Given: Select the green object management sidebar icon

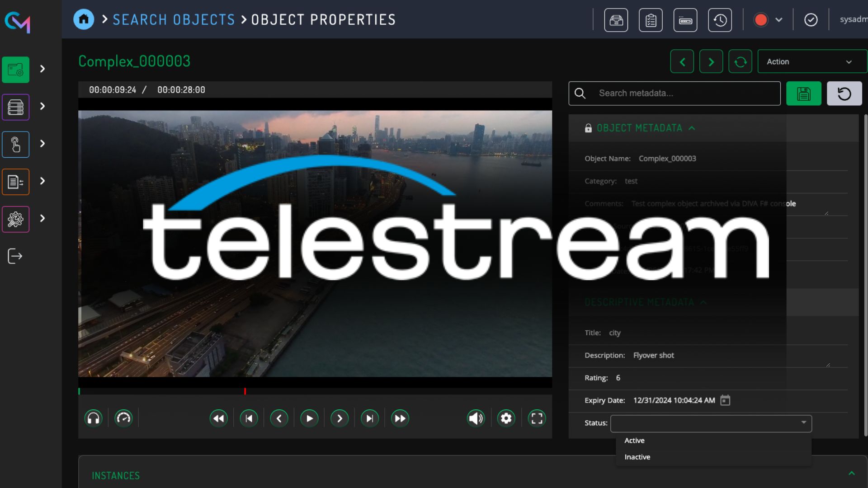Looking at the screenshot, I should click(15, 70).
